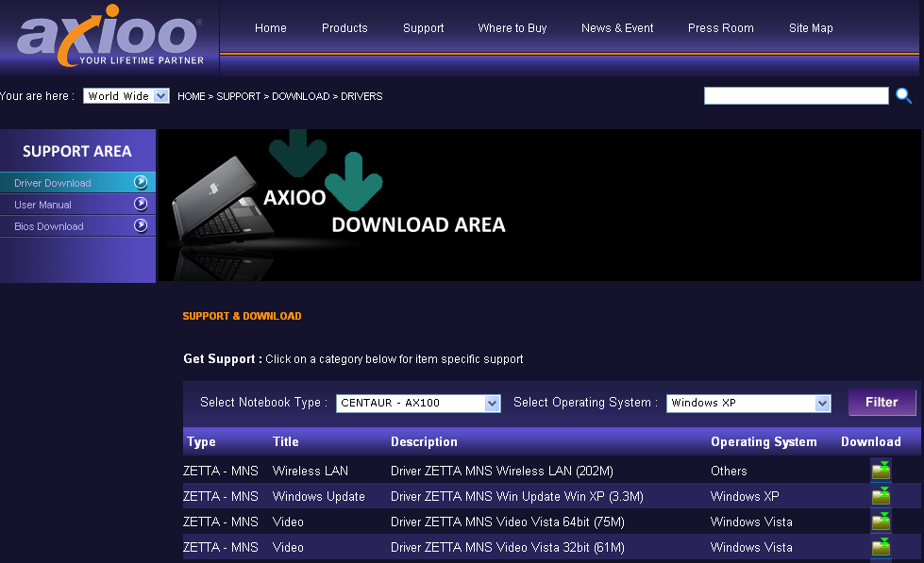Viewport: 924px width, 563px height.
Task: Click the arrow icon beside Bios Download
Action: click(141, 225)
